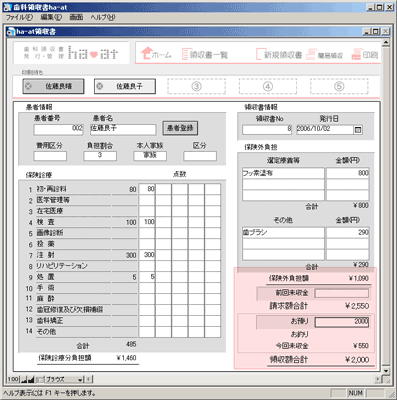Select the 佐藤良子 print queue button
This screenshot has width=397, height=400.
click(x=125, y=86)
